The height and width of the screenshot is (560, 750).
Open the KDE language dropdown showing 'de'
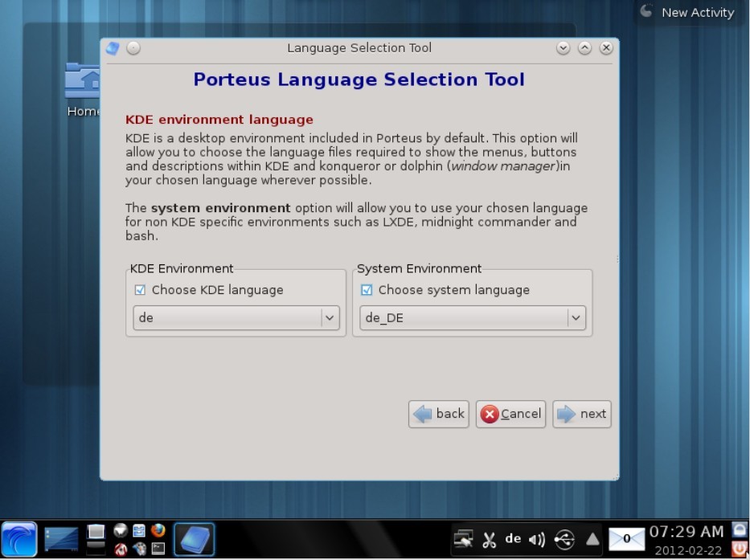(x=236, y=318)
